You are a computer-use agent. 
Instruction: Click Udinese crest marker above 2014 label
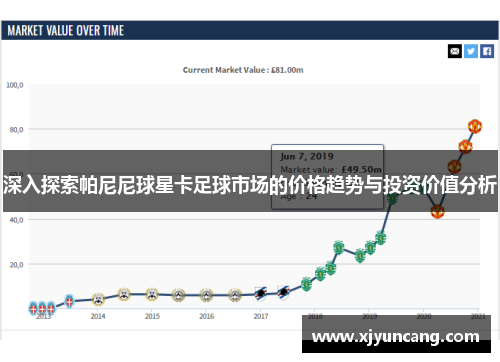pos(98,299)
